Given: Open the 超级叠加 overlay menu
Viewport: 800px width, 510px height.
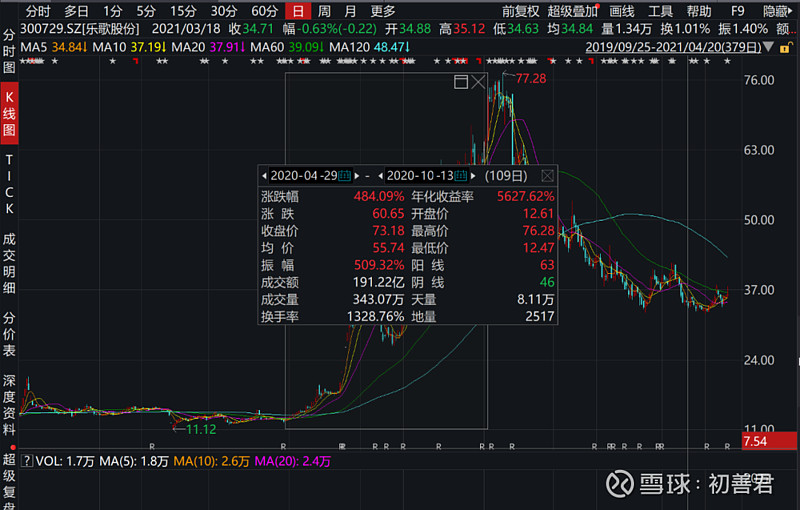Looking at the screenshot, I should click(572, 11).
